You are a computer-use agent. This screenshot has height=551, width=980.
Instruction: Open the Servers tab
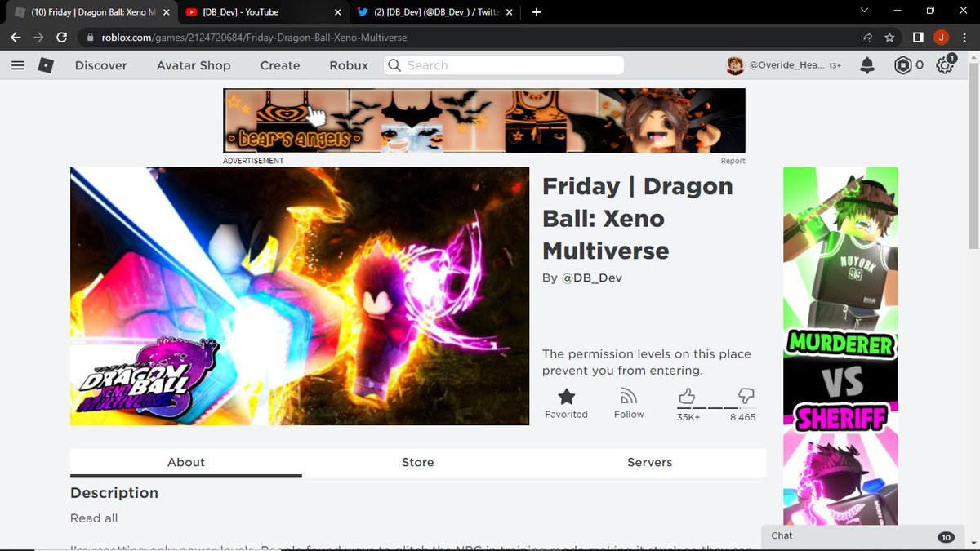[x=650, y=462]
